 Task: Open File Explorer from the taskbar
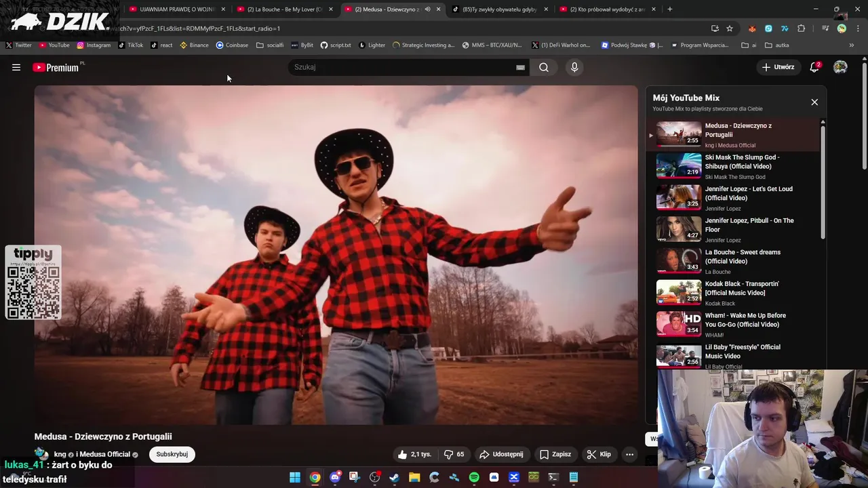point(414,477)
